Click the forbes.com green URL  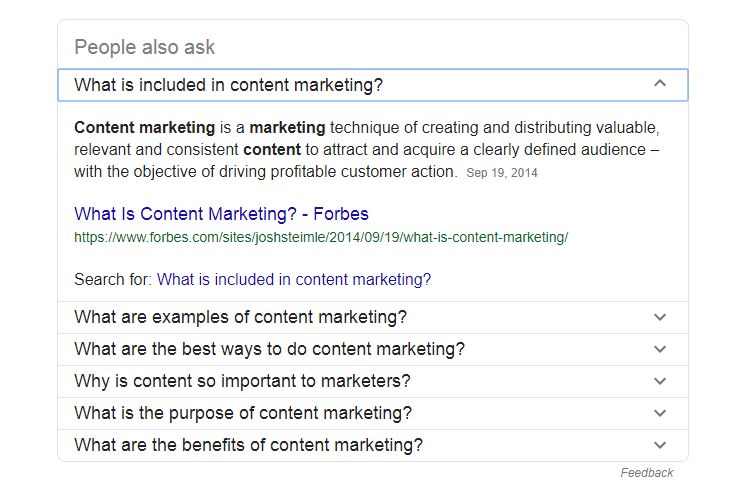pos(321,238)
